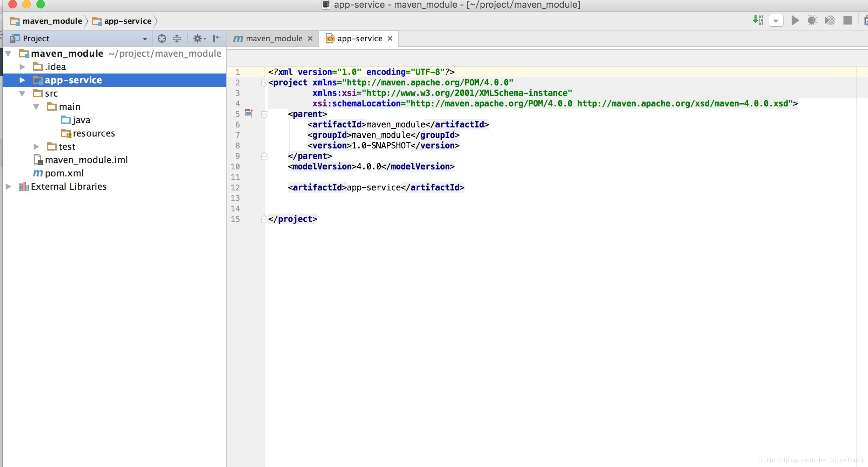Click fold end marker at line 15
This screenshot has width=868, height=467.
click(x=264, y=219)
